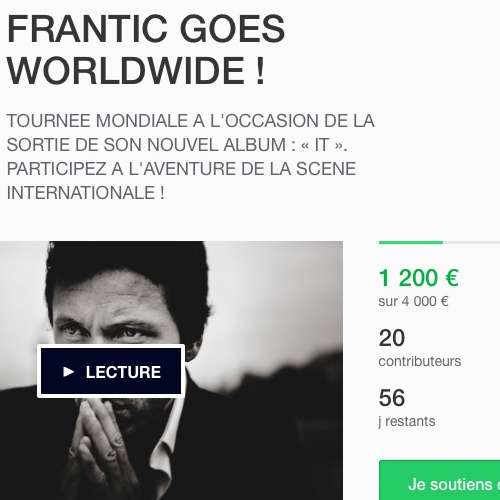This screenshot has width=500, height=500.
Task: Click the "20" contributors count
Action: point(392,338)
